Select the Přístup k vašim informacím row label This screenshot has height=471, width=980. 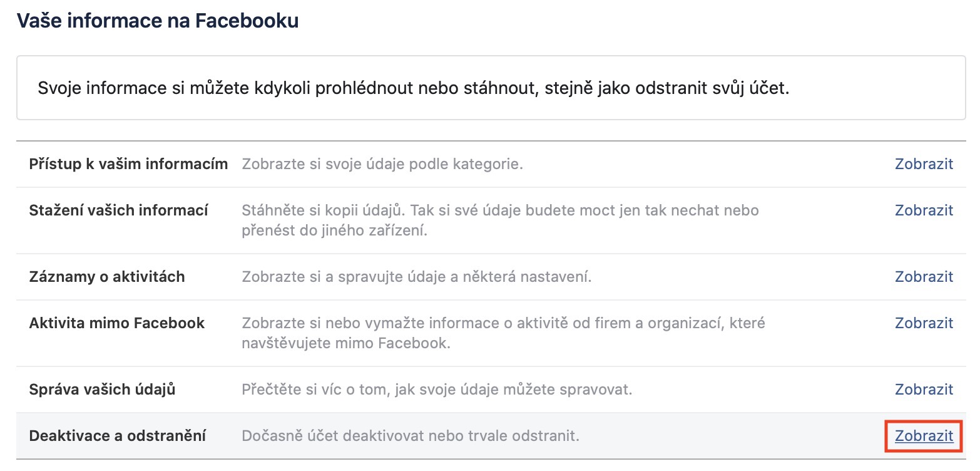(x=128, y=164)
